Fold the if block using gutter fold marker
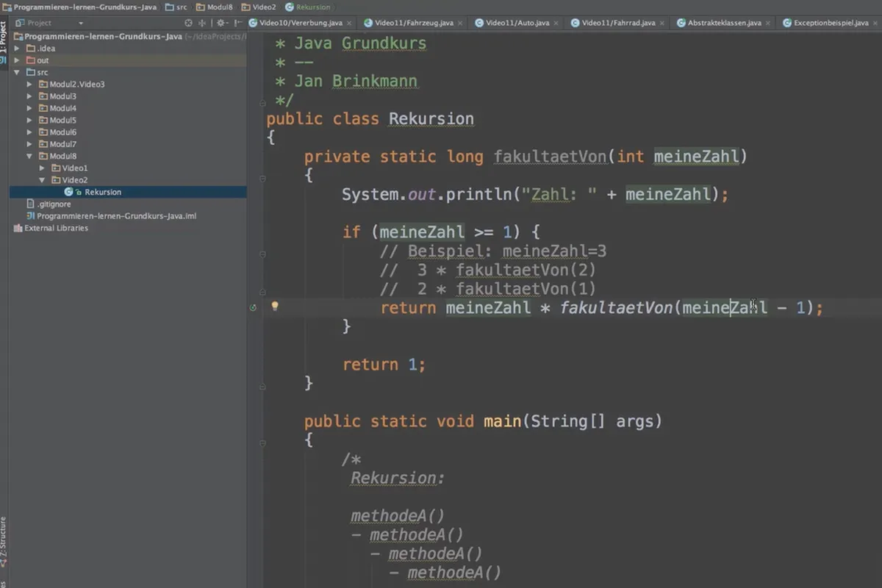The width and height of the screenshot is (882, 588). [x=262, y=253]
